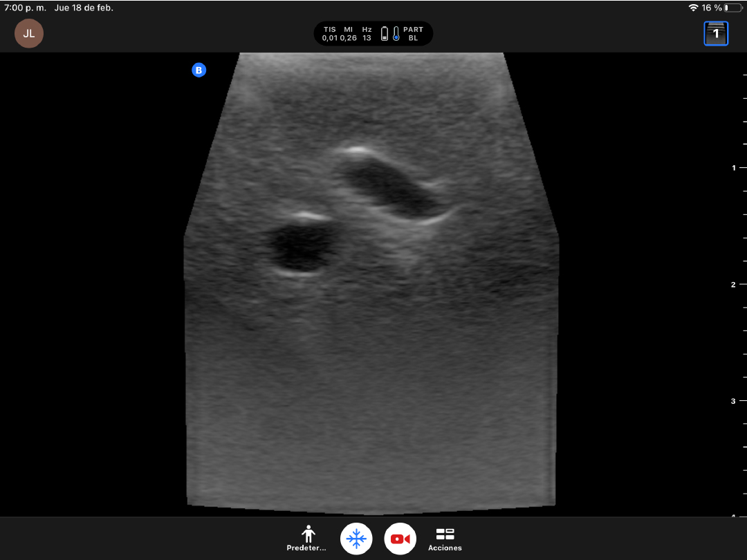The width and height of the screenshot is (747, 560).
Task: Tap the MI 0,26 readout
Action: click(349, 34)
